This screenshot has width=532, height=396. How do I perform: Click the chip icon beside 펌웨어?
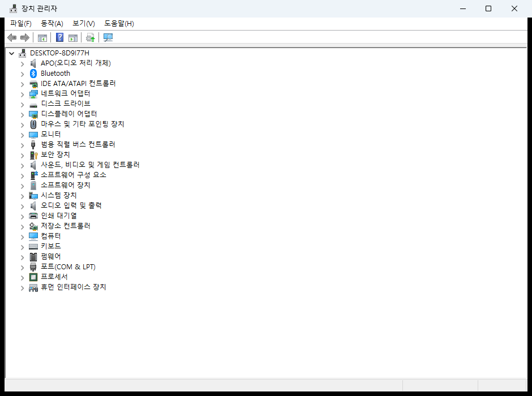coord(33,257)
